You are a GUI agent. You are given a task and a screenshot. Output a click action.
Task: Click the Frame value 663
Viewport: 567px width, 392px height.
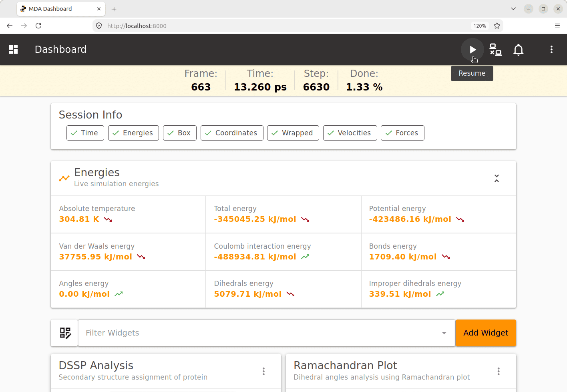click(x=201, y=87)
